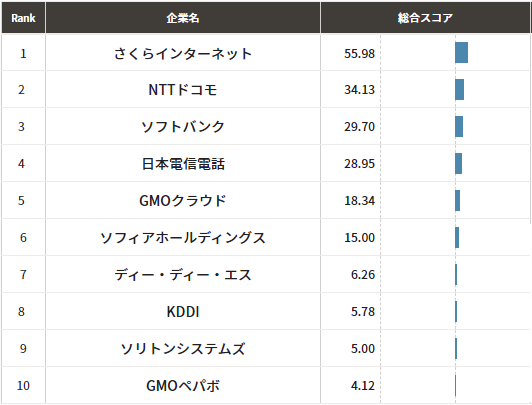Click the score value 18.34

click(x=359, y=200)
